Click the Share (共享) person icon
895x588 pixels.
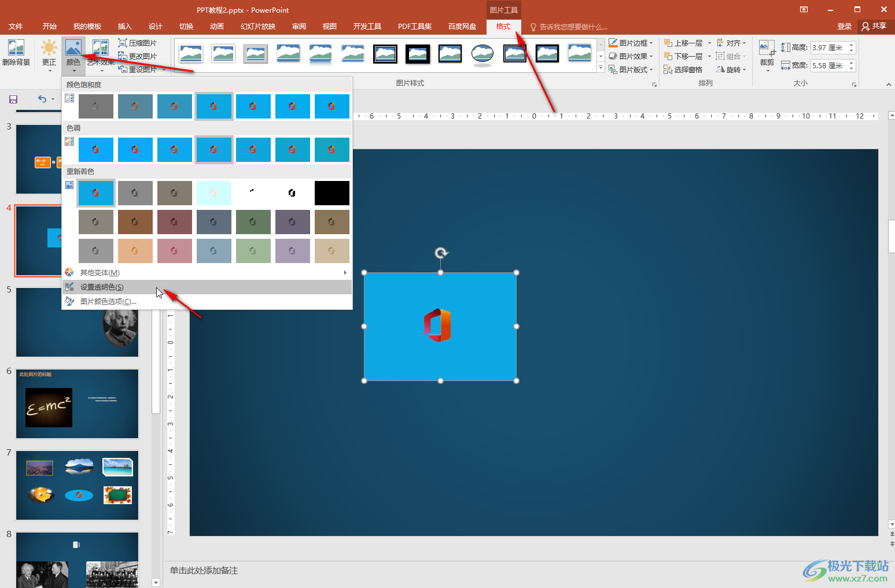(865, 26)
